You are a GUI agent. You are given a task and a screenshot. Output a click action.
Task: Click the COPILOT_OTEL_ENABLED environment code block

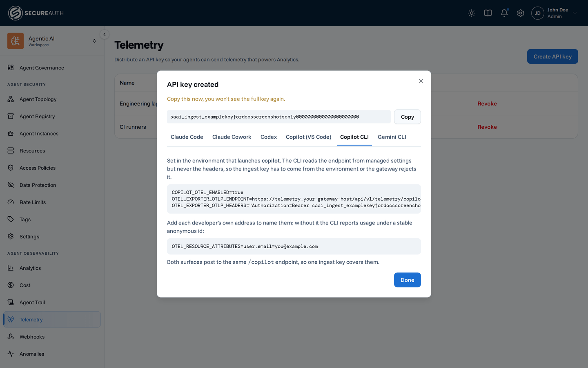coord(294,199)
